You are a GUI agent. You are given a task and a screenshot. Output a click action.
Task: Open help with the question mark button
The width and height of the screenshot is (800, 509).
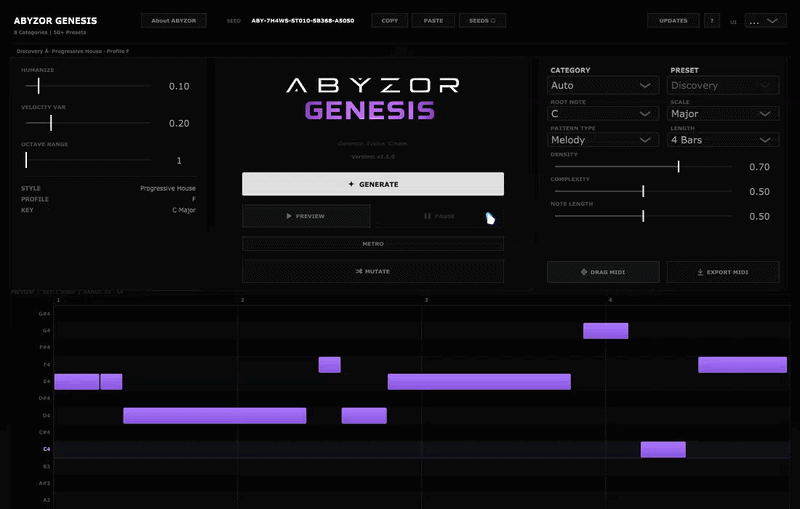click(x=712, y=20)
